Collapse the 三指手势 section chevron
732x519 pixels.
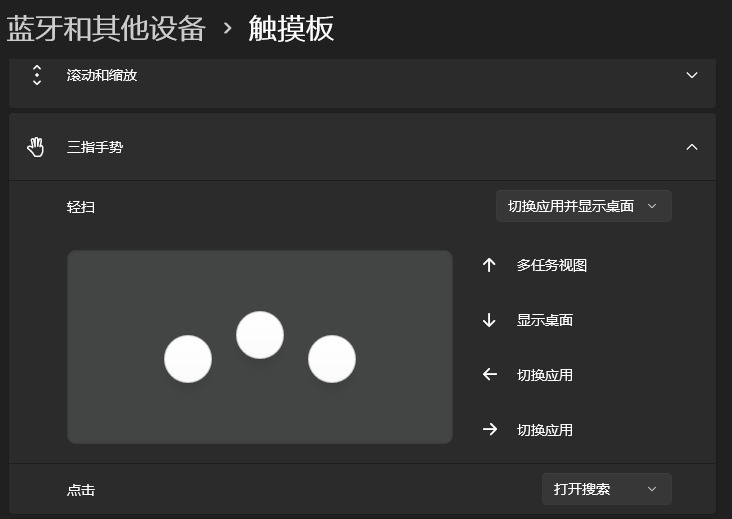coord(692,147)
